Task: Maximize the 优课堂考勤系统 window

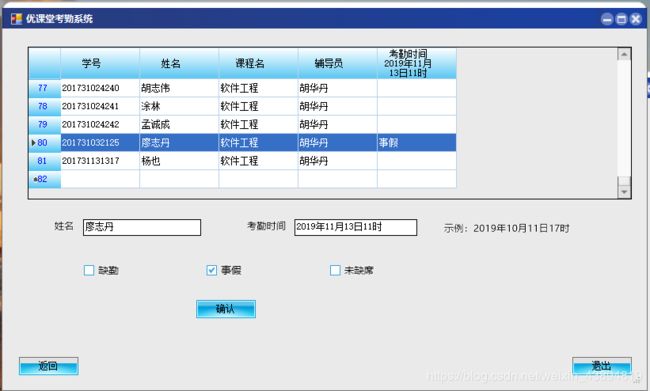Action: tap(621, 19)
